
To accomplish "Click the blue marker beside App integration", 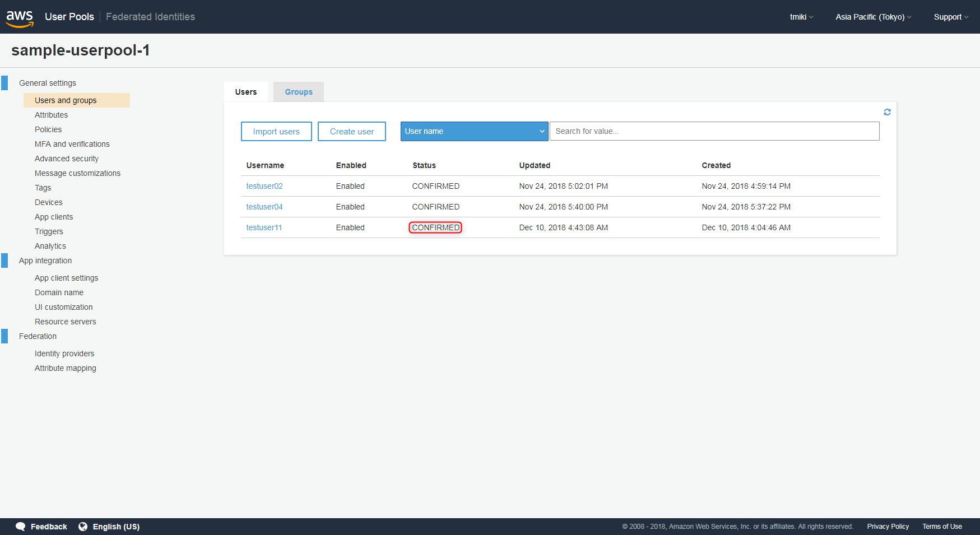I will tap(4, 260).
